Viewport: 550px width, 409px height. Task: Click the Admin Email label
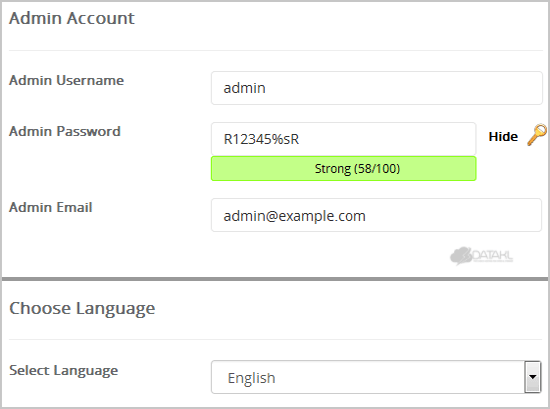[x=51, y=207]
